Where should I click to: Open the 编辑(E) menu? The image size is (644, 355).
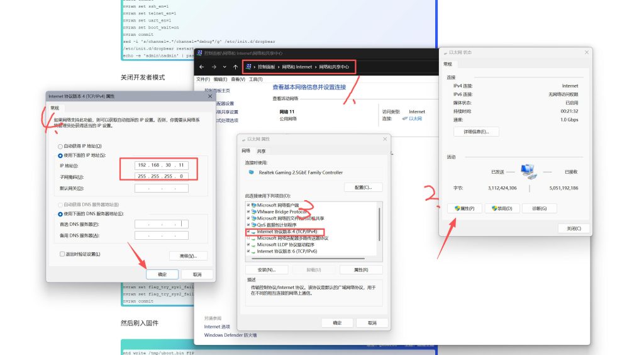(220, 79)
